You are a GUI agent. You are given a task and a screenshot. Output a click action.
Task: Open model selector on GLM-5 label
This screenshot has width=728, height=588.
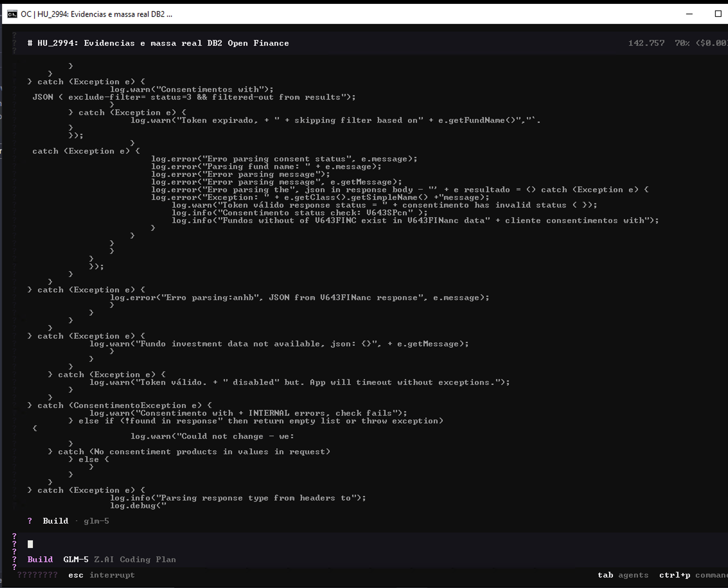coord(75,559)
